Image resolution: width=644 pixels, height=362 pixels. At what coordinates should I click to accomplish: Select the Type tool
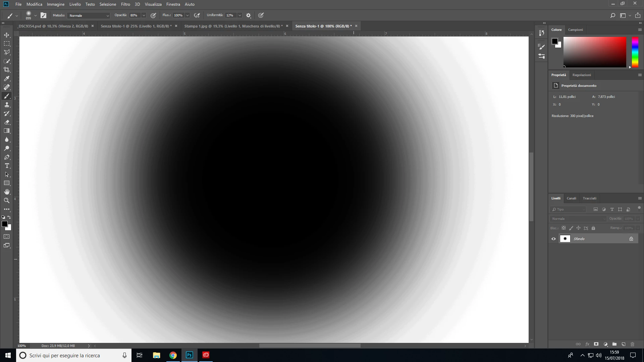point(7,166)
